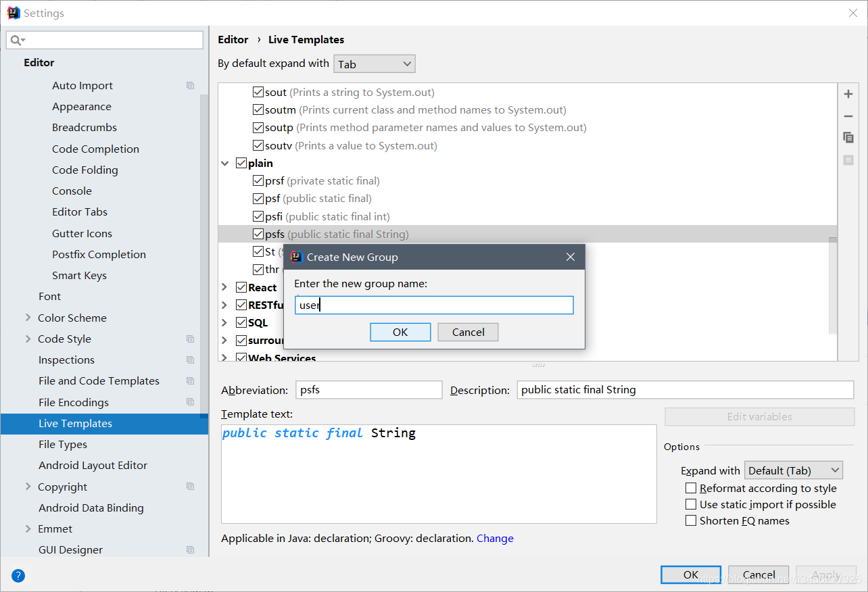Click inside the Template text editor
Viewport: 868px width, 592px height.
click(439, 474)
